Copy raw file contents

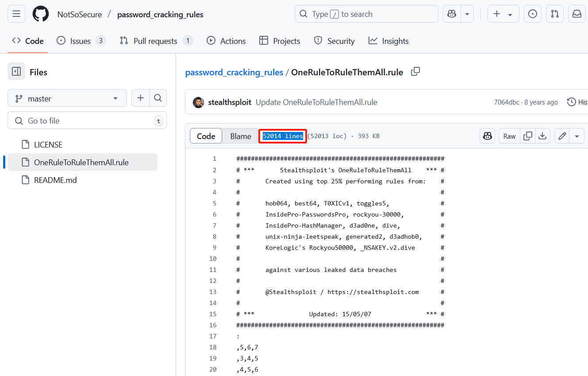(527, 136)
